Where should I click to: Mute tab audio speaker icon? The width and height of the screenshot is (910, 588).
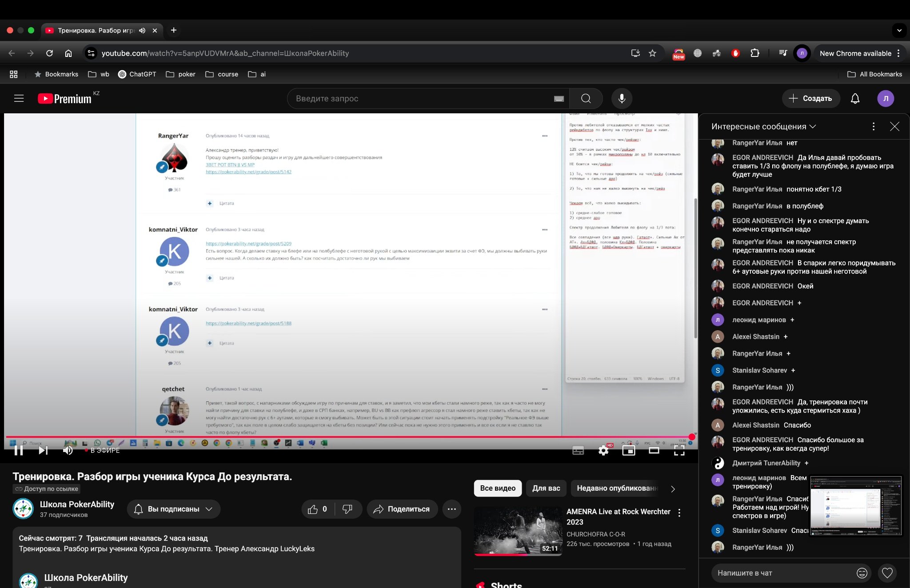click(142, 31)
